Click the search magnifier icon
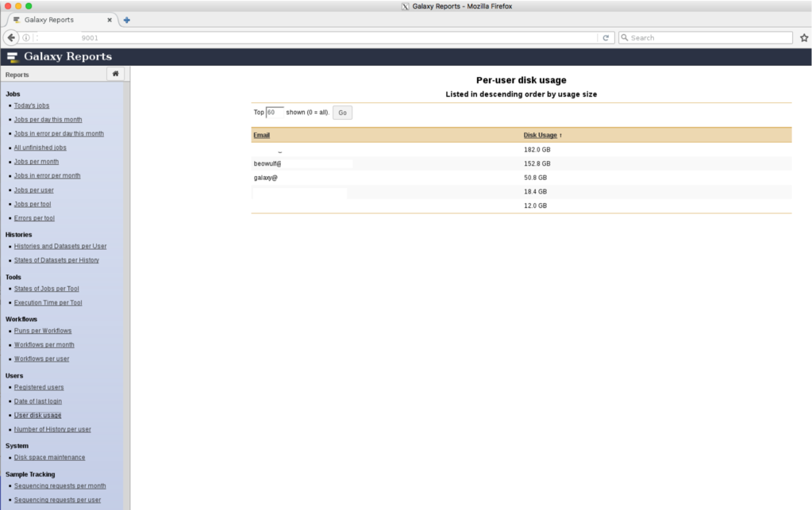The image size is (812, 510). (x=625, y=38)
